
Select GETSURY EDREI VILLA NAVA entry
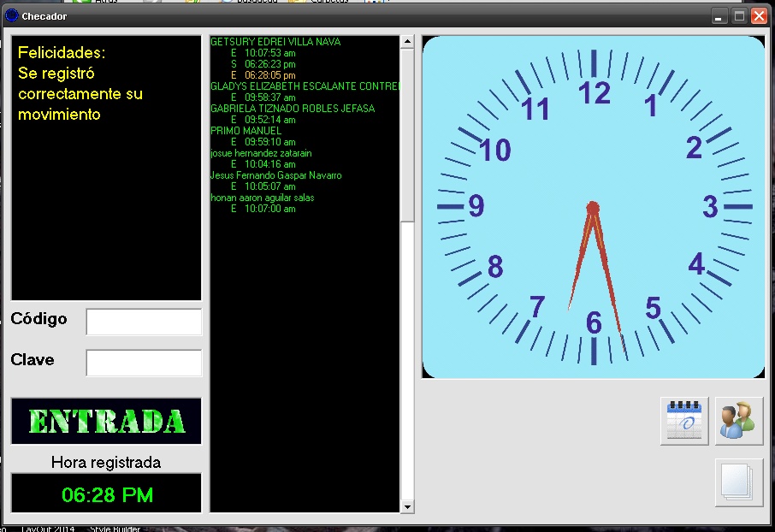pos(275,42)
